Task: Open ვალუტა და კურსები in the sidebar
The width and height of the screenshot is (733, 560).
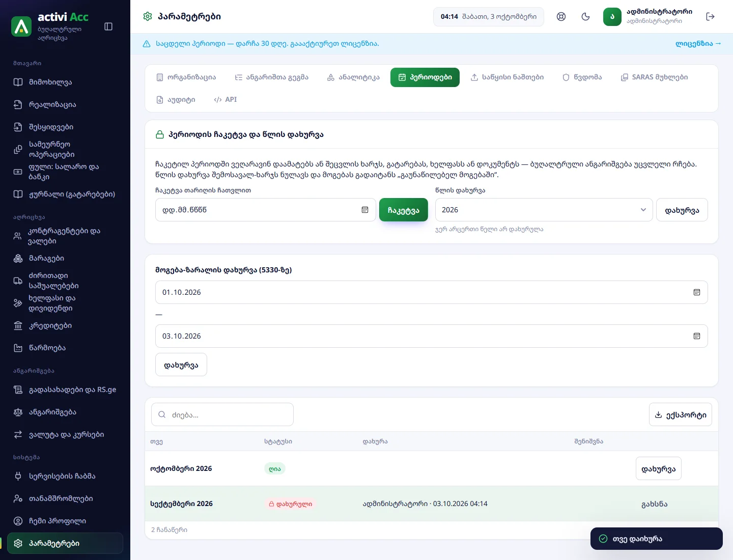Action: [x=65, y=434]
